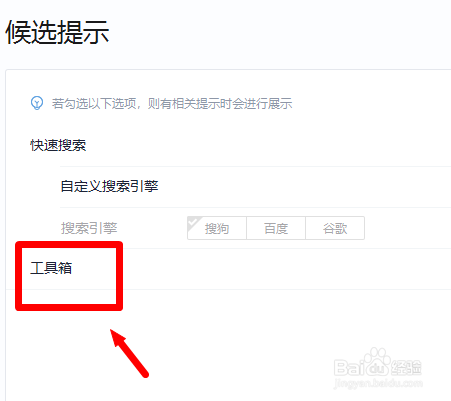This screenshot has width=451, height=401.
Task: Click the checkmark corner on 搜狗
Action: click(x=194, y=223)
